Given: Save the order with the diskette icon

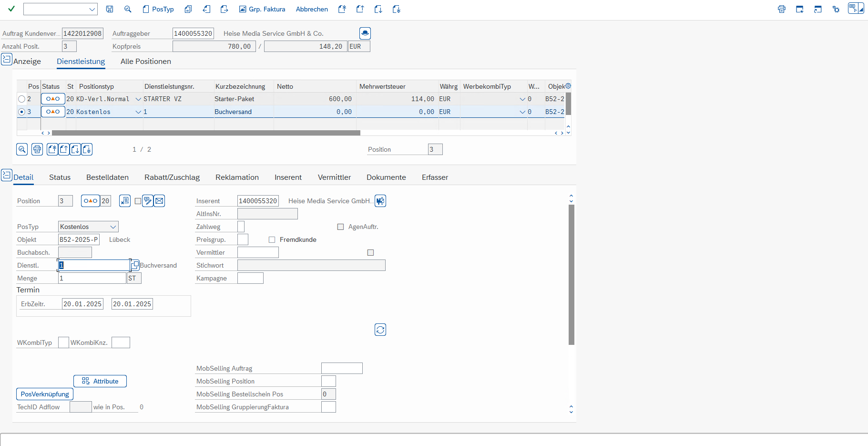Looking at the screenshot, I should pos(110,9).
